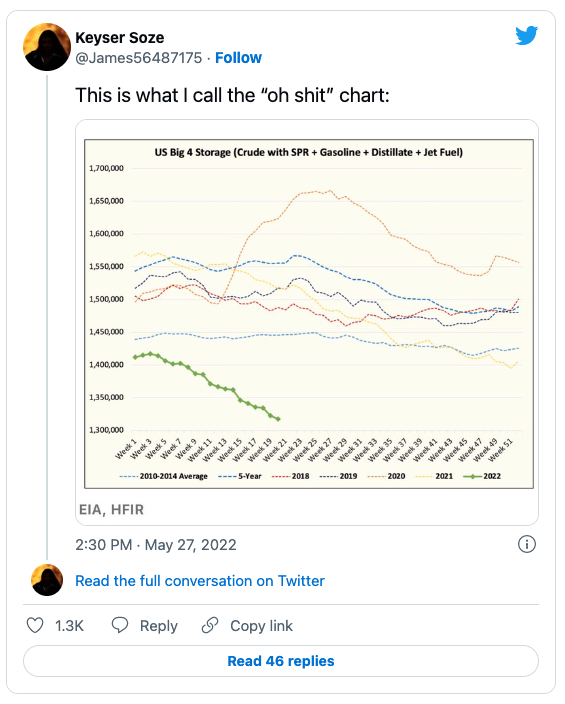
Task: Click the Copy link text
Action: click(x=261, y=625)
